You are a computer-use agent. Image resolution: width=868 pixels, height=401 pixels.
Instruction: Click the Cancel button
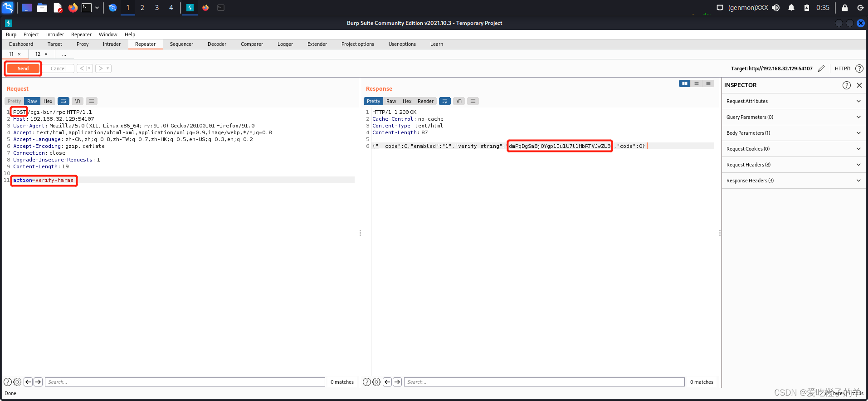[x=58, y=68]
